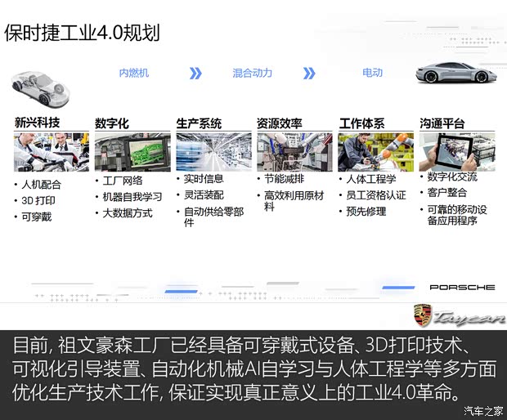This screenshot has width=507, height=420.
Task: Click the 实时信息 bullet item
Action: (x=200, y=179)
